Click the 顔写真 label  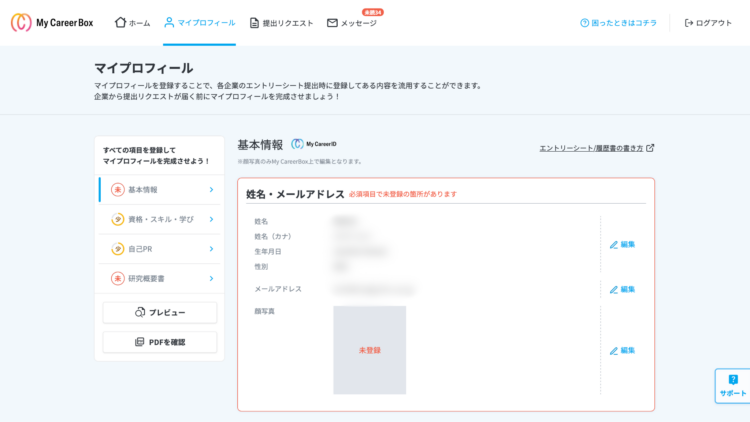265,311
